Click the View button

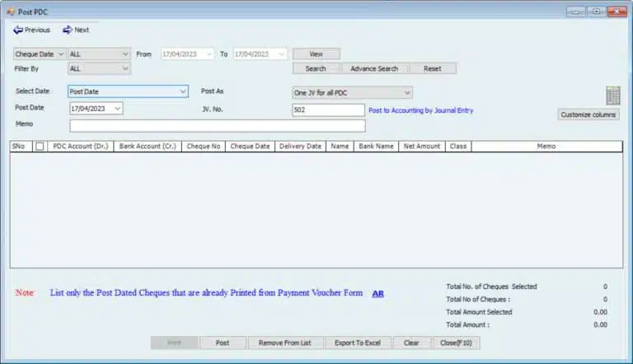click(x=316, y=54)
